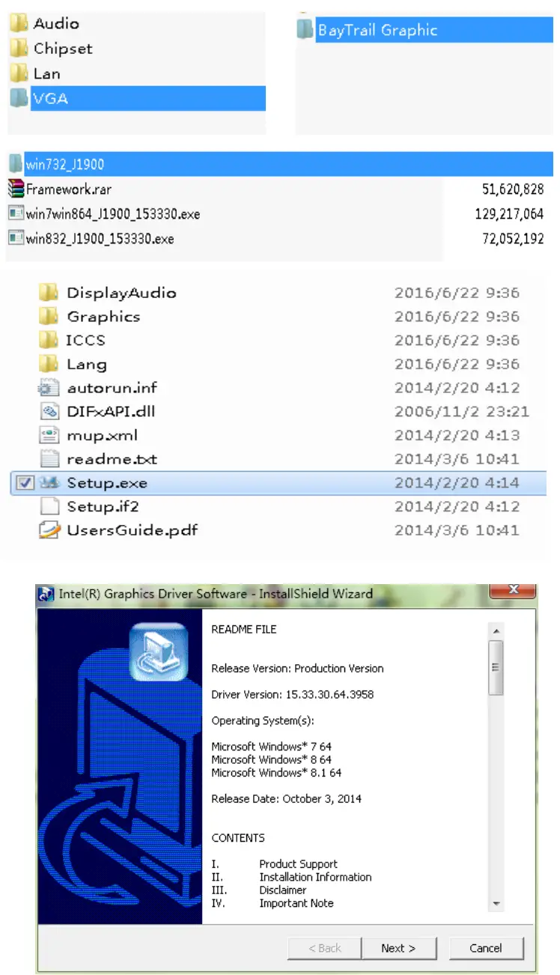This screenshot has height=975, width=560.
Task: Select the mup.xml file name
Action: pyautogui.click(x=102, y=435)
